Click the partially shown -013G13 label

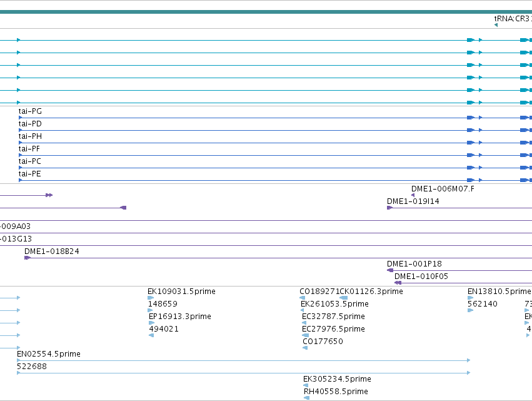tap(16, 239)
